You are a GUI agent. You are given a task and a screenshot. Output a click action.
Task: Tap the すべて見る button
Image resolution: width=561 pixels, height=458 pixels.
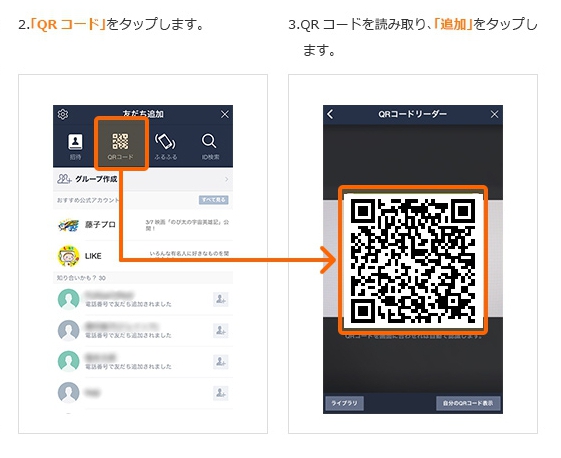pos(214,200)
